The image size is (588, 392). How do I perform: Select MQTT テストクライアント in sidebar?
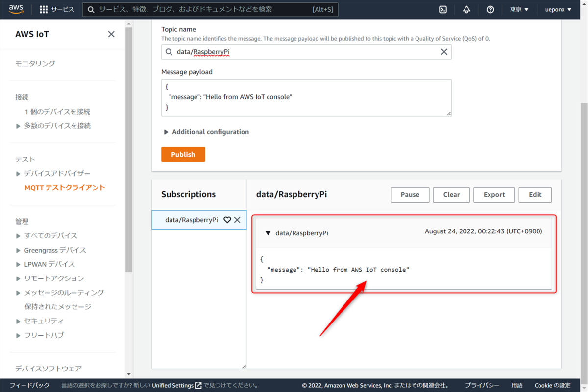[65, 187]
